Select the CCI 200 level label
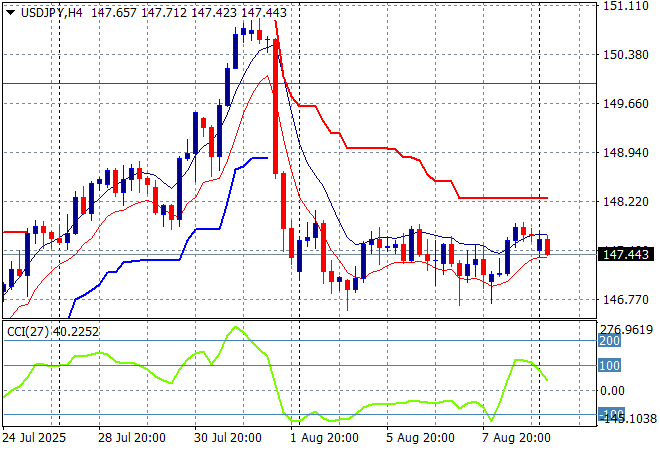This screenshot has width=660, height=450. click(609, 341)
